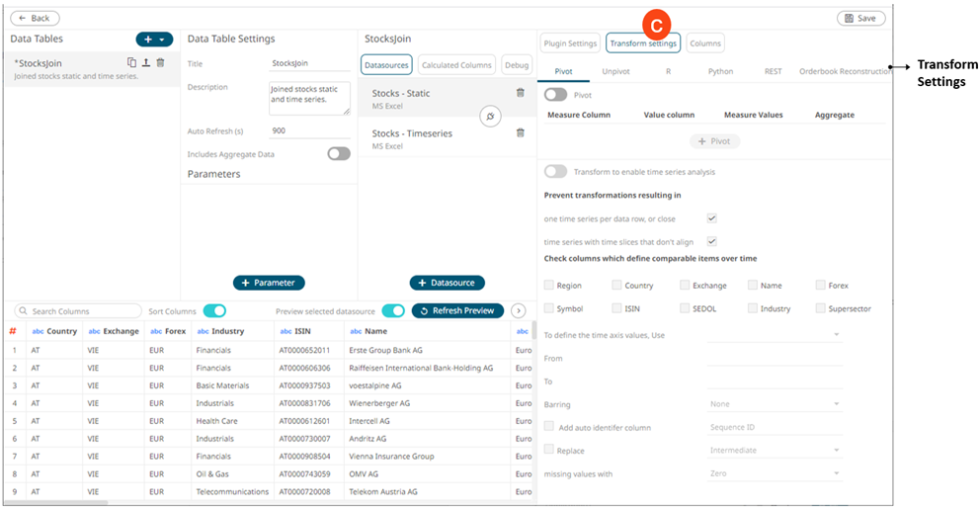This screenshot has width=980, height=508.
Task: Click the Refresh Preview button
Action: 457,311
